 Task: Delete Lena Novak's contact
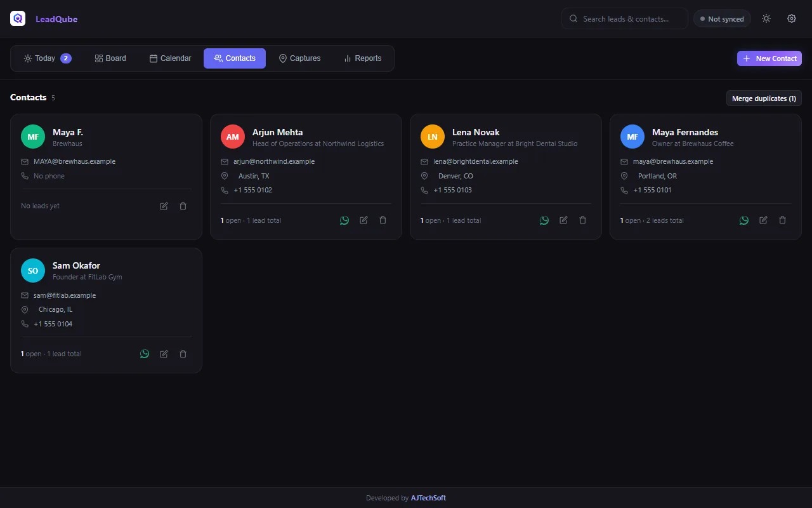click(582, 220)
